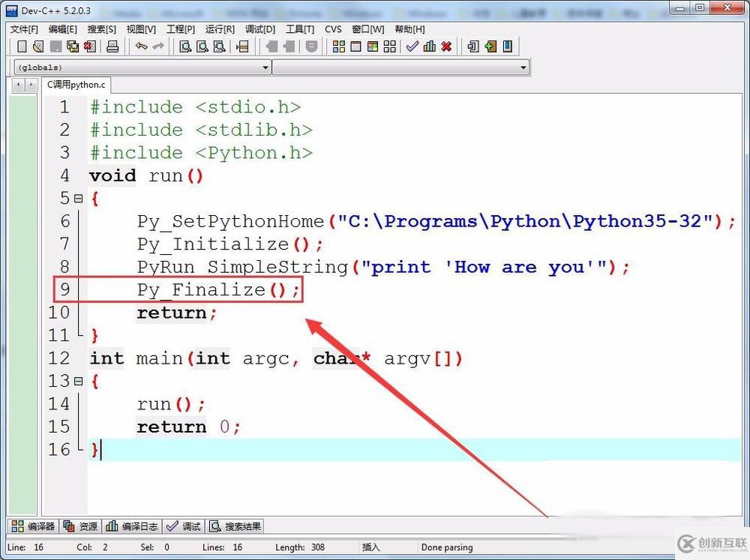Click the Undo arrow icon

point(140,46)
